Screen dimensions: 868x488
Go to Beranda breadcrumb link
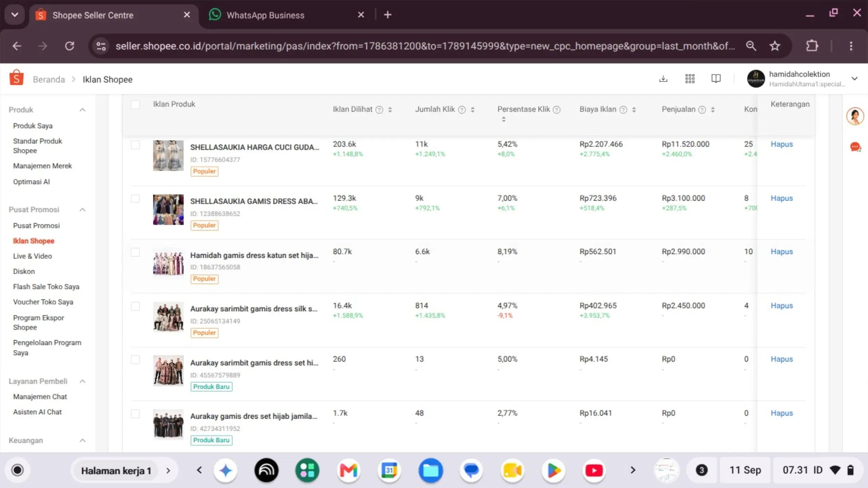[x=49, y=79]
